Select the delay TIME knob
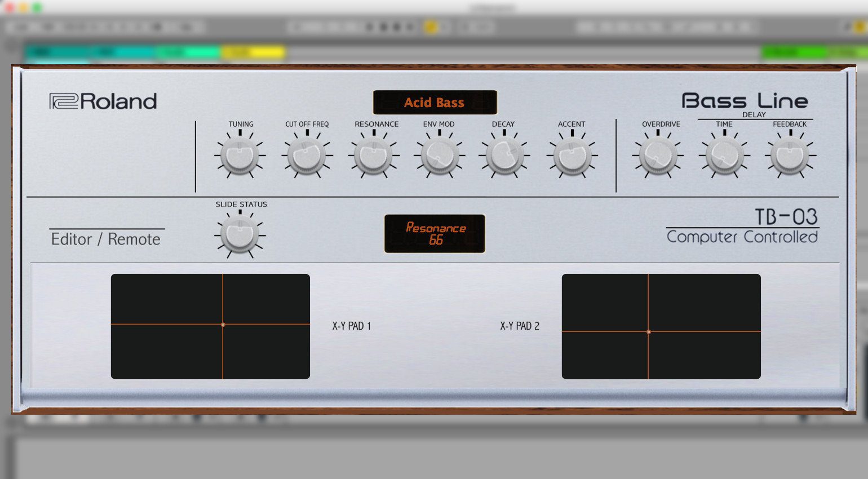 (x=724, y=155)
